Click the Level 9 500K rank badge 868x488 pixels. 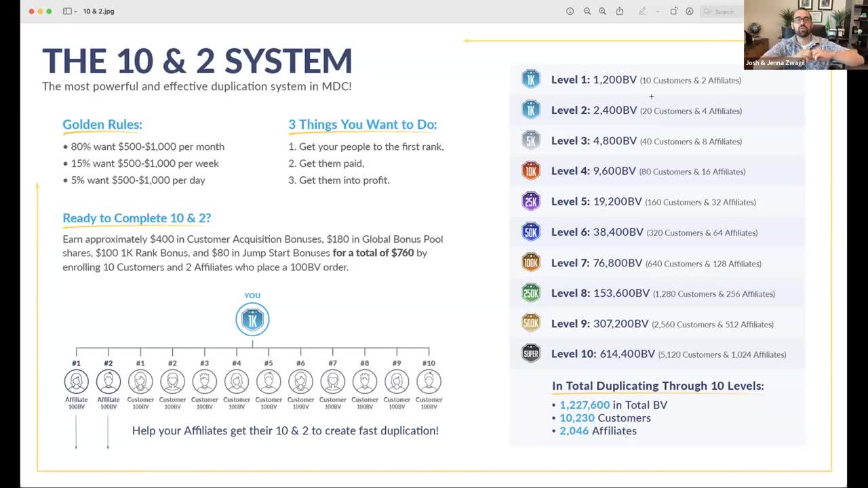(531, 323)
